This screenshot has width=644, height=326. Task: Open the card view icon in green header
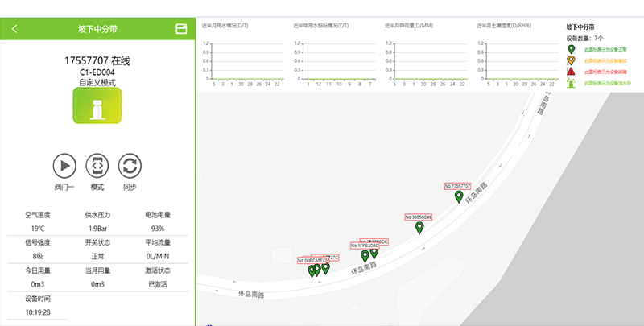(x=181, y=29)
